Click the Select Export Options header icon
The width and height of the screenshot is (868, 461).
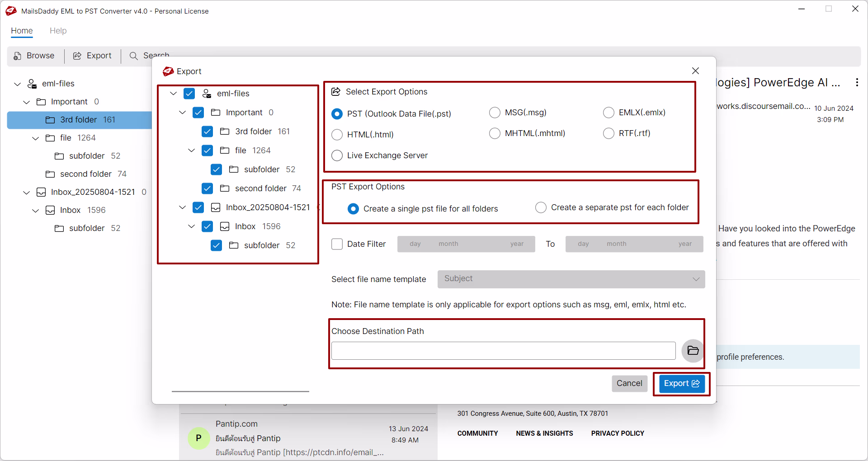pos(336,92)
